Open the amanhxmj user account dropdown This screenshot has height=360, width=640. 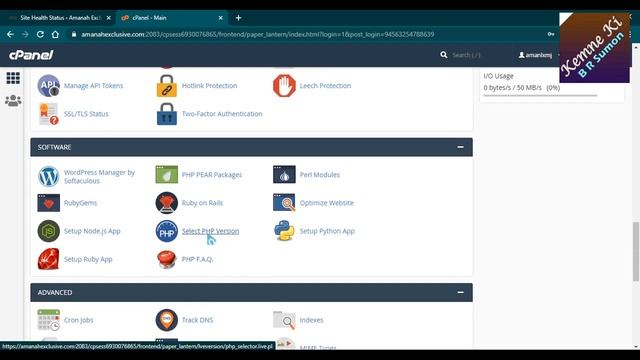pos(539,55)
